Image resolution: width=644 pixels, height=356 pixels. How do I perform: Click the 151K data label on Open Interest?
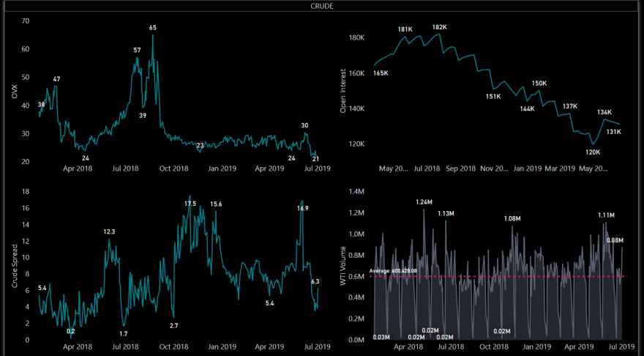click(x=493, y=97)
